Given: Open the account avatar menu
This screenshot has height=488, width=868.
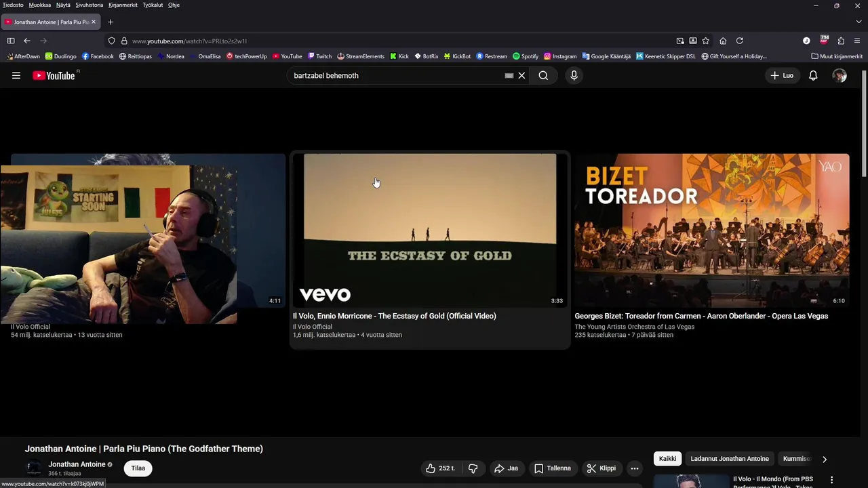Looking at the screenshot, I should coord(840,76).
